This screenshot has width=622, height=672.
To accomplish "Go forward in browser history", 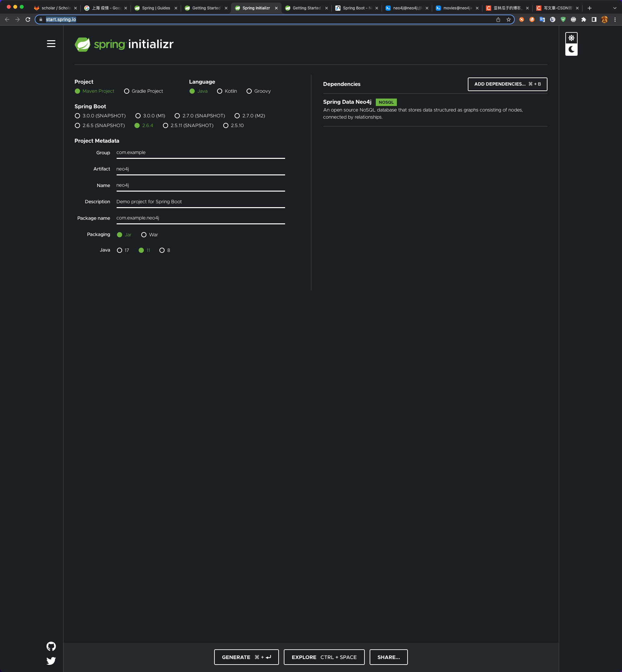I will [x=17, y=19].
